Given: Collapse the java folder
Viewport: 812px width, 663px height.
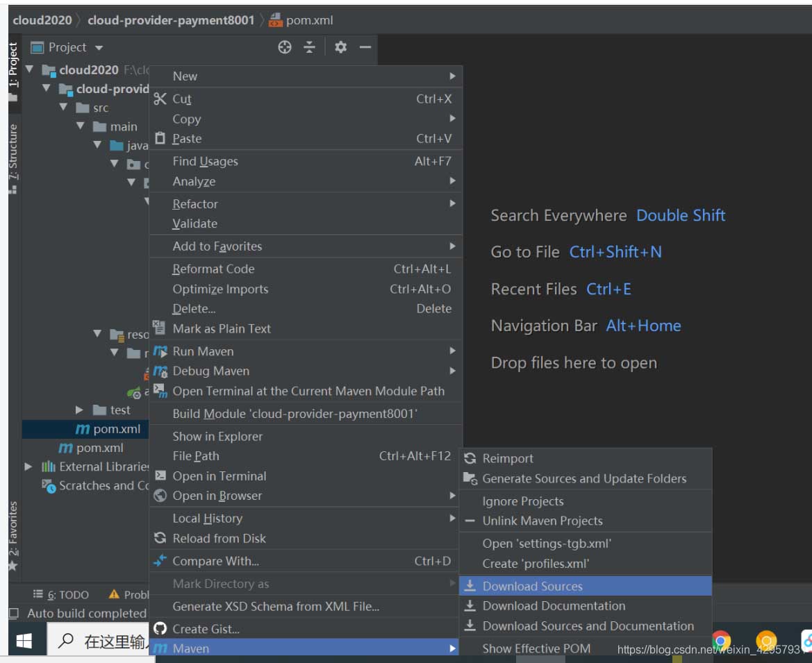Looking at the screenshot, I should [97, 145].
